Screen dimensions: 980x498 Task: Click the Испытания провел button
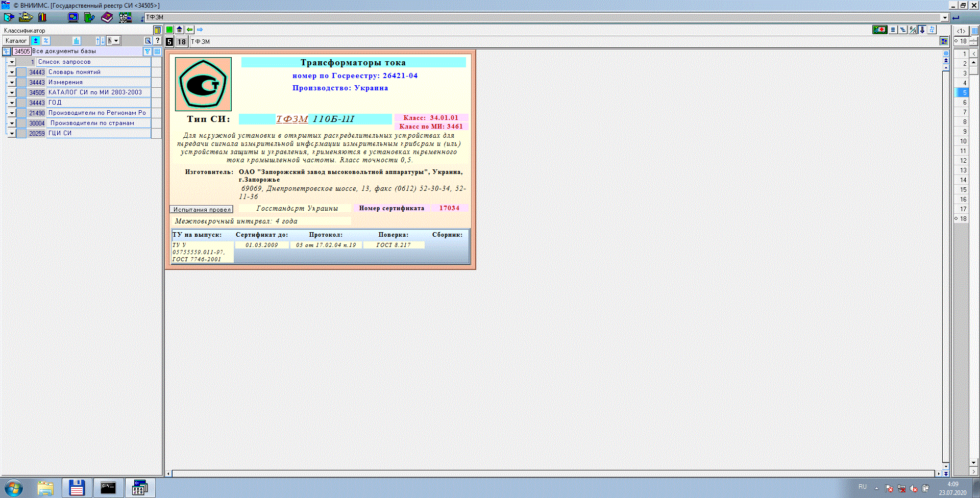(201, 209)
